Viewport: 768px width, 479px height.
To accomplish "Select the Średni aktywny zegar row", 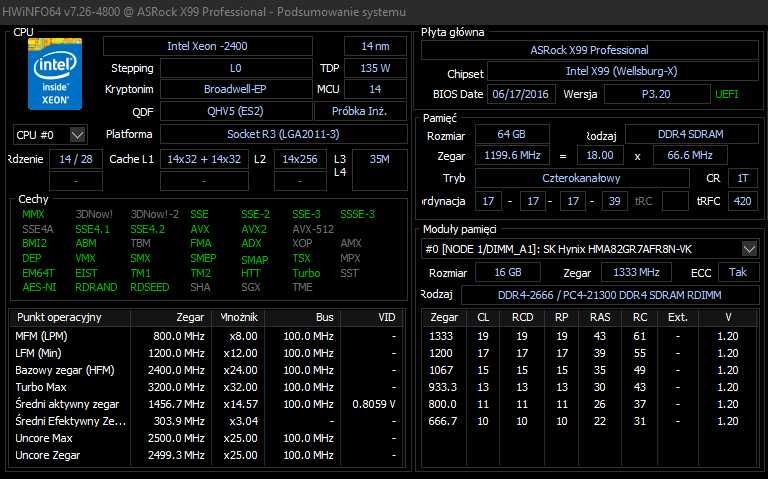I will pos(206,404).
